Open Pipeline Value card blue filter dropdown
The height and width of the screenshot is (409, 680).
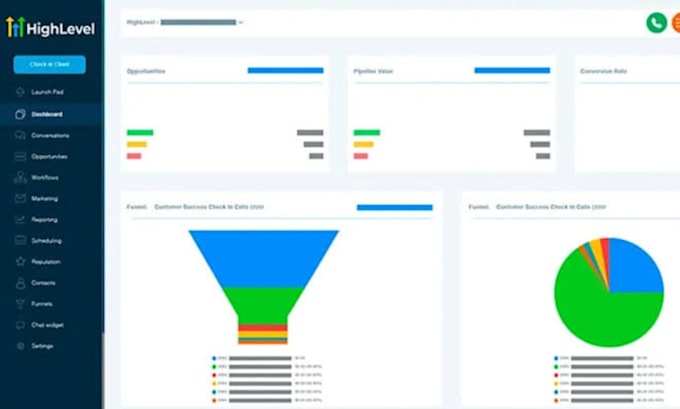pyautogui.click(x=512, y=70)
